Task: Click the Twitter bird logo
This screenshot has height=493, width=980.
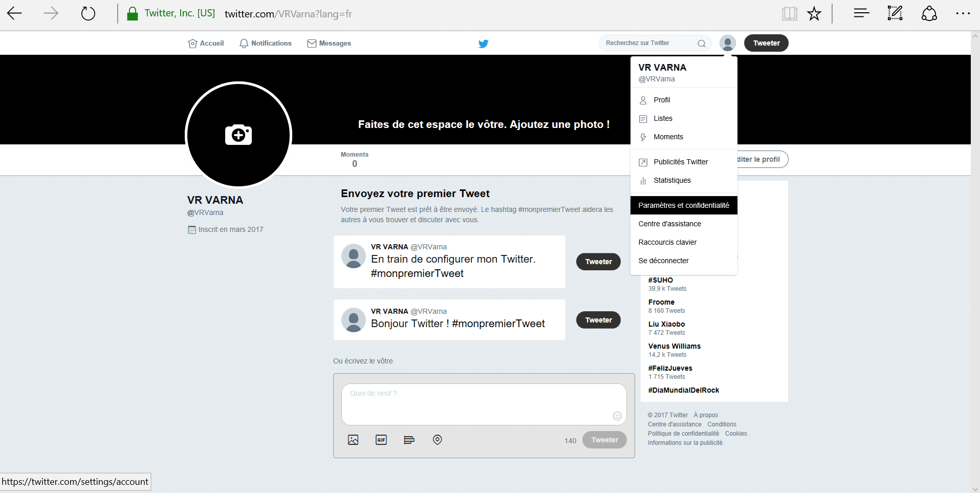Action: coord(483,44)
